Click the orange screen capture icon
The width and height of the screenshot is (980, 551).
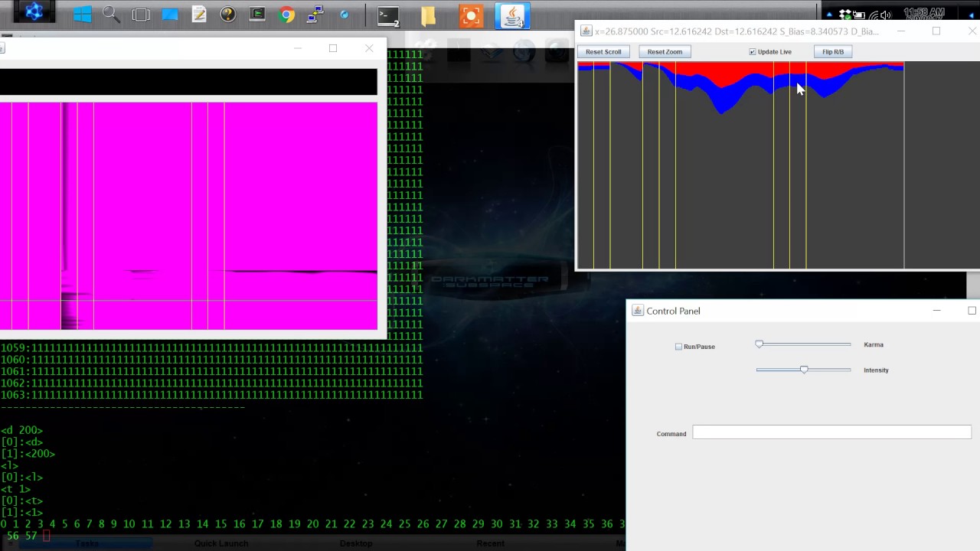[x=471, y=15]
